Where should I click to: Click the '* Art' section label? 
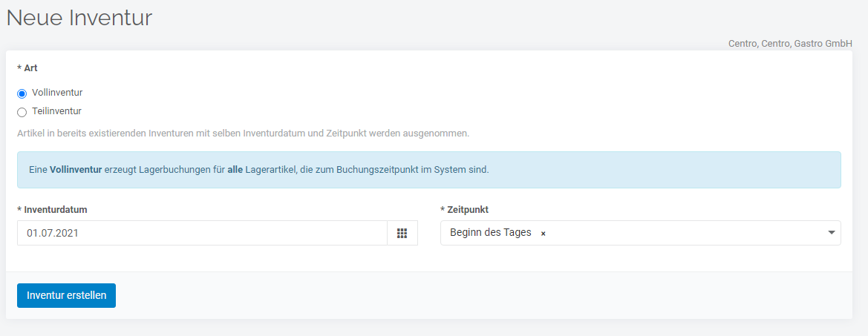click(x=27, y=68)
